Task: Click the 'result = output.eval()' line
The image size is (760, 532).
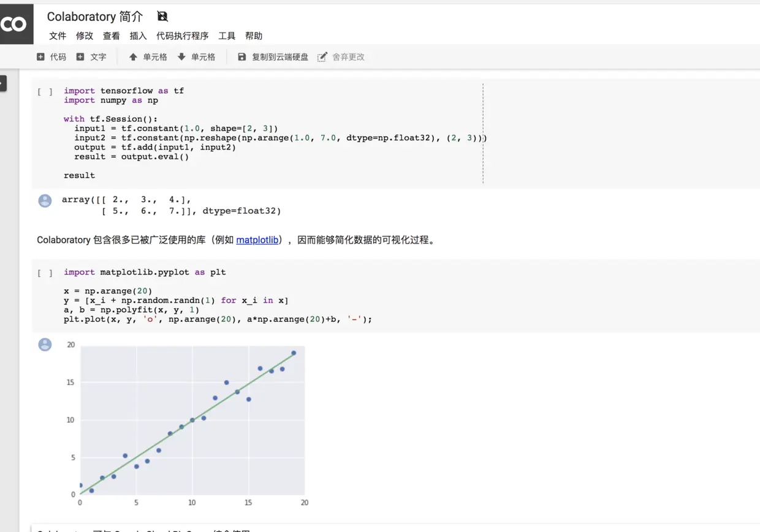Action: (132, 156)
